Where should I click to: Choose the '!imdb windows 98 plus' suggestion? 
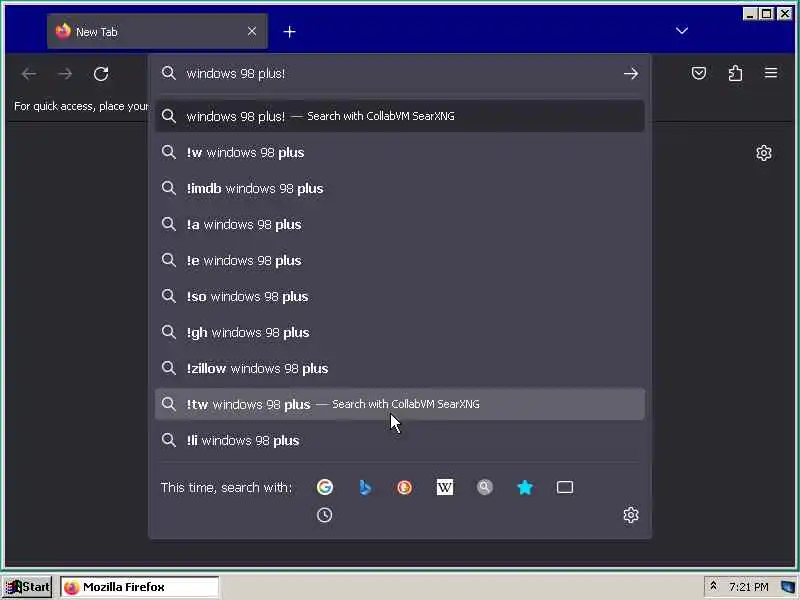pyautogui.click(x=399, y=189)
